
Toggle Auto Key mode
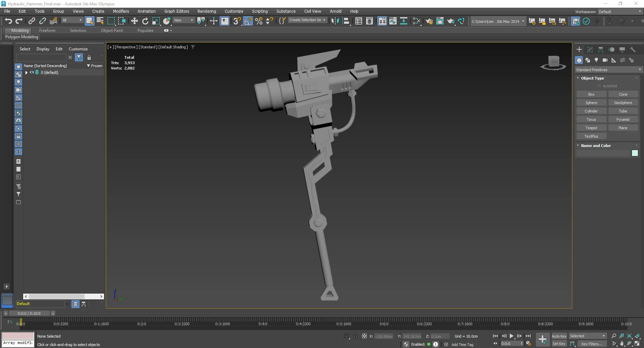pyautogui.click(x=559, y=336)
